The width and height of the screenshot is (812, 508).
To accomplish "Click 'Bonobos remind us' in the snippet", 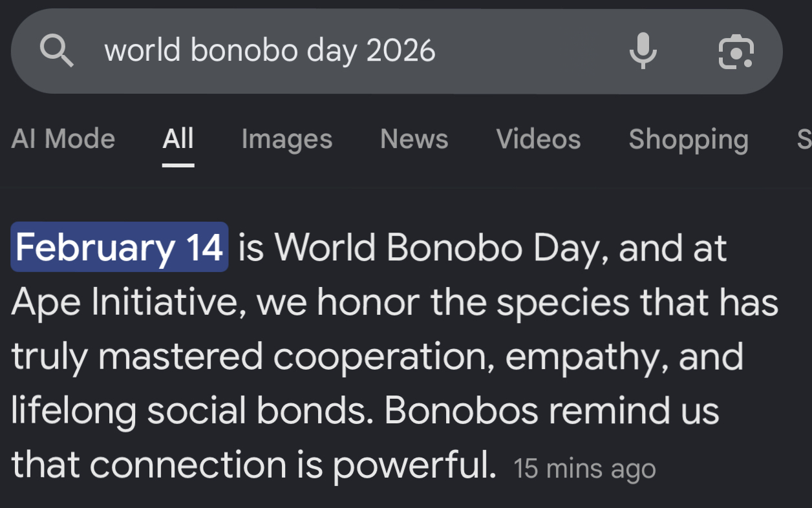I will (x=551, y=410).
